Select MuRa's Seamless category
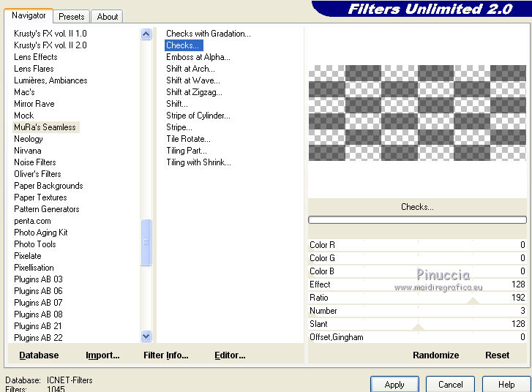Screen dimensions: 532x392 tap(46, 127)
